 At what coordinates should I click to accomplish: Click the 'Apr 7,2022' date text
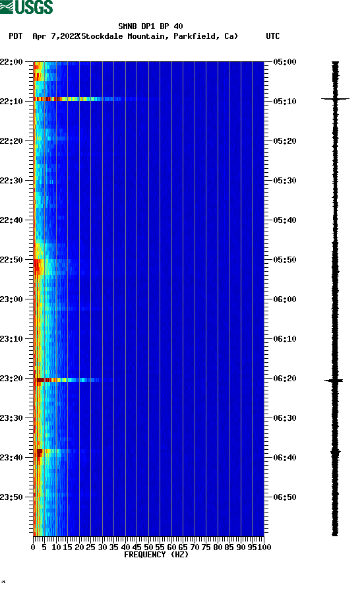click(x=55, y=36)
